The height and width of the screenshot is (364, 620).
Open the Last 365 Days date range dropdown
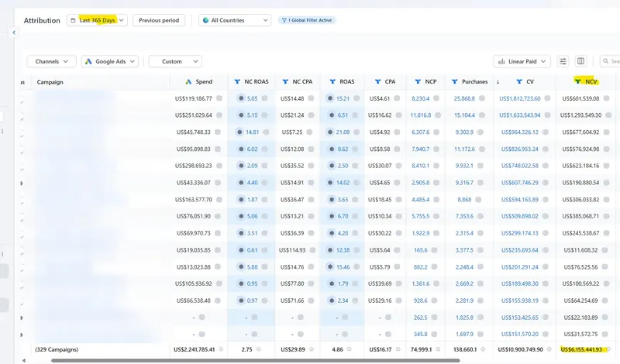point(98,20)
